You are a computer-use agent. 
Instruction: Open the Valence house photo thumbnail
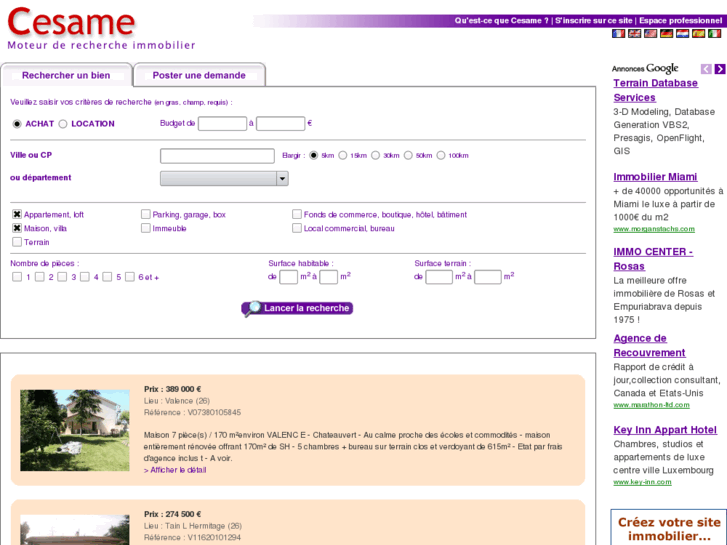[x=75, y=430]
